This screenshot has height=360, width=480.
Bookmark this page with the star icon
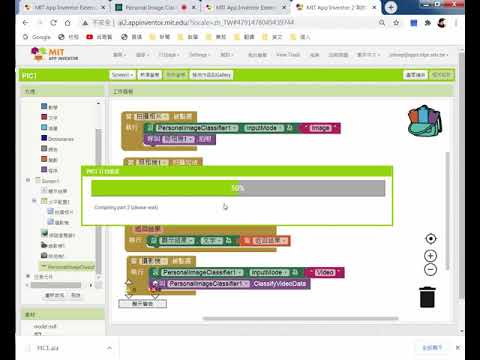[396, 23]
